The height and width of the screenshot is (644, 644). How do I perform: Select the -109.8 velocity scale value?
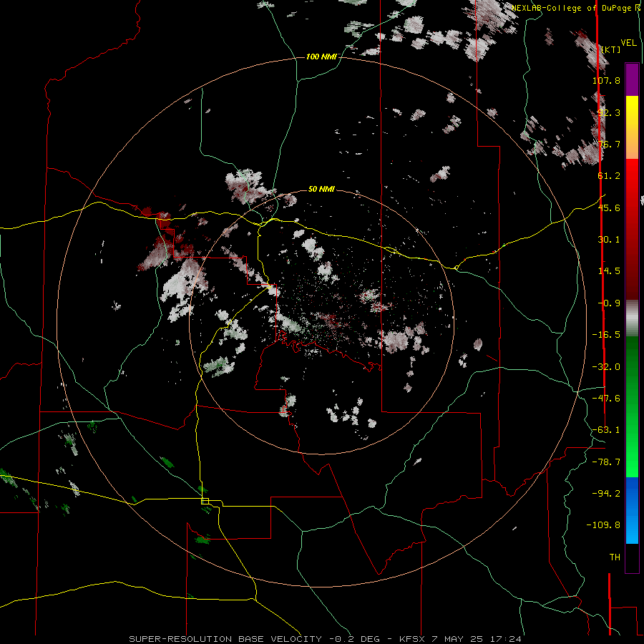[x=603, y=525]
